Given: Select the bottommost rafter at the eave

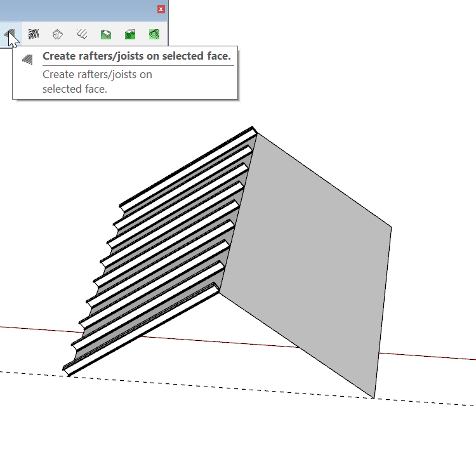Looking at the screenshot, I should coord(141,329).
